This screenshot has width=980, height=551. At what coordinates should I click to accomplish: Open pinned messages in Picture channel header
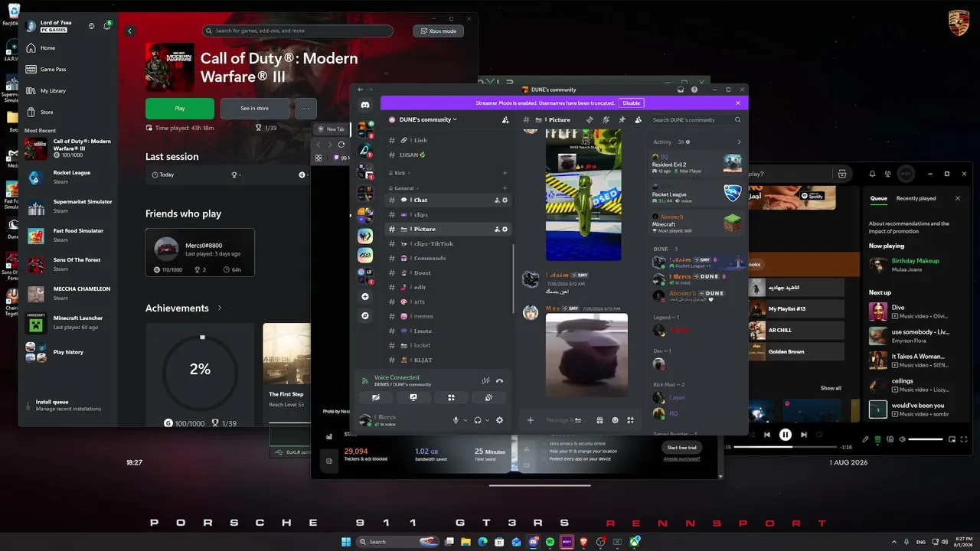coord(622,120)
